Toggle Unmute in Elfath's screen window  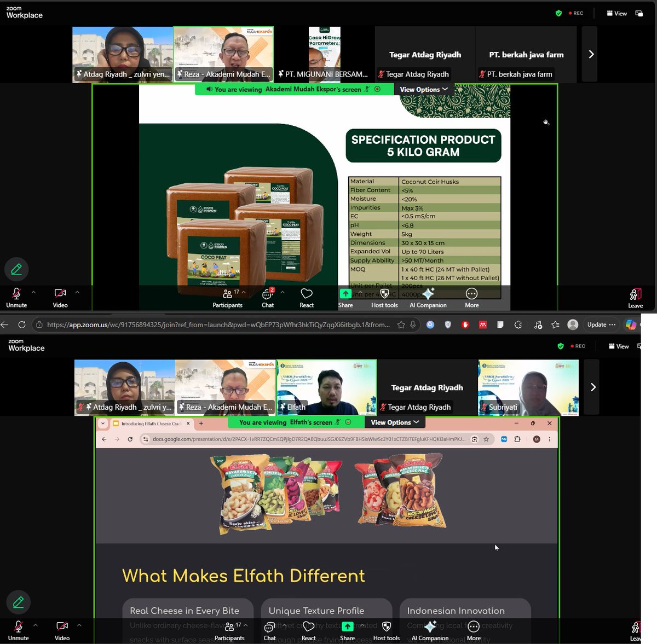click(x=18, y=631)
